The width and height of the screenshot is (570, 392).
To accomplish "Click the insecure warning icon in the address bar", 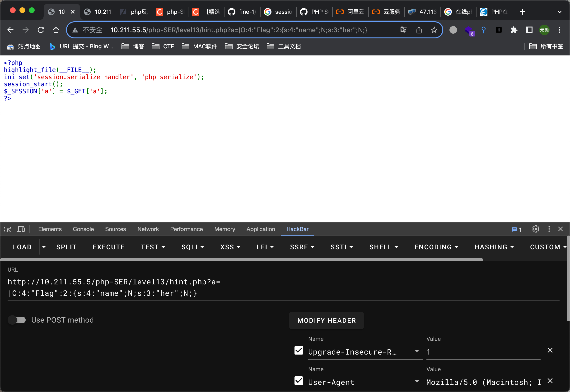I will [75, 30].
